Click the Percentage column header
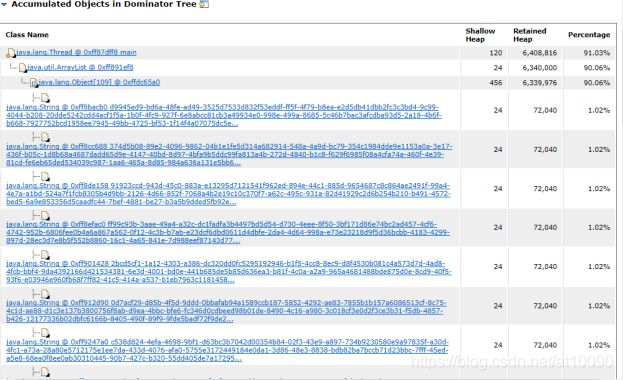Screen dimensions: 623x380 (x=589, y=35)
